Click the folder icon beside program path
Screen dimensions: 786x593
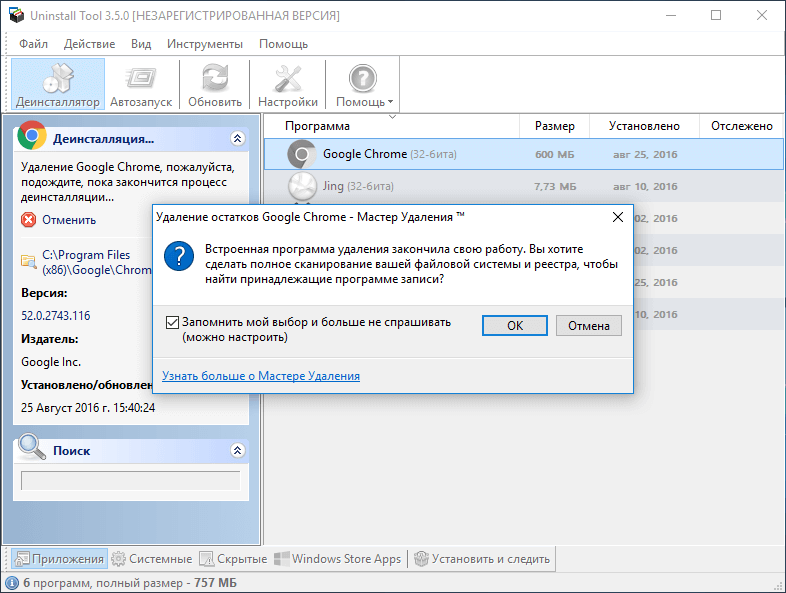29,262
